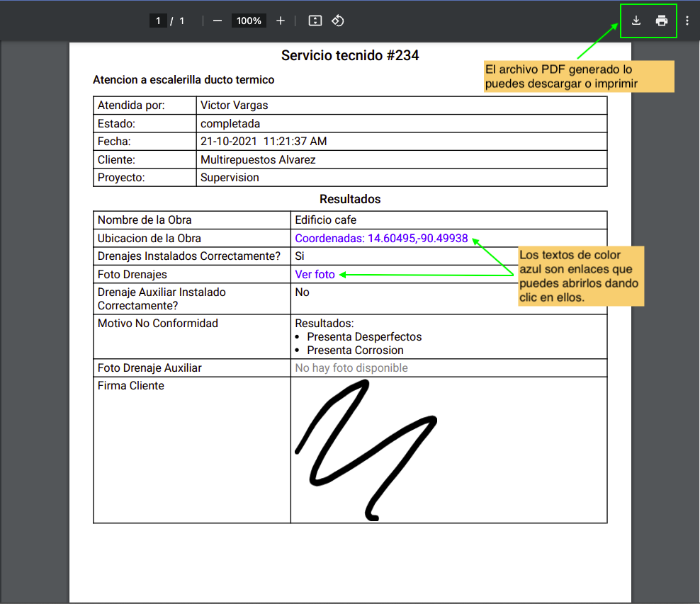Open the three-dot more options menu
This screenshot has height=604, width=700.
pos(689,21)
